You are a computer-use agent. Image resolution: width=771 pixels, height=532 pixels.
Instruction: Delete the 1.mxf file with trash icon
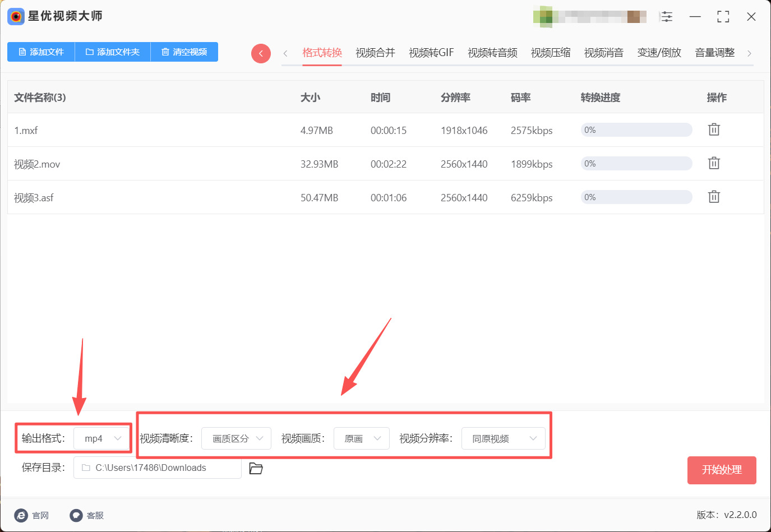714,129
